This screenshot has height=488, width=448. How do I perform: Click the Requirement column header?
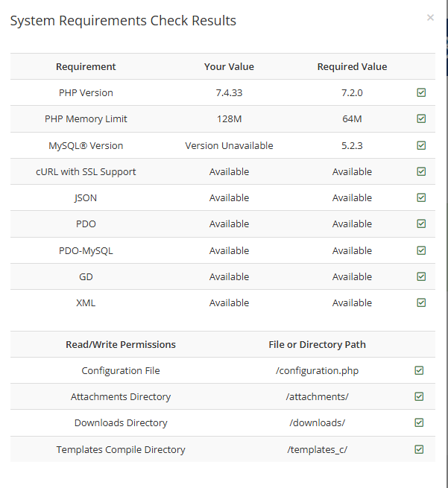coord(86,66)
